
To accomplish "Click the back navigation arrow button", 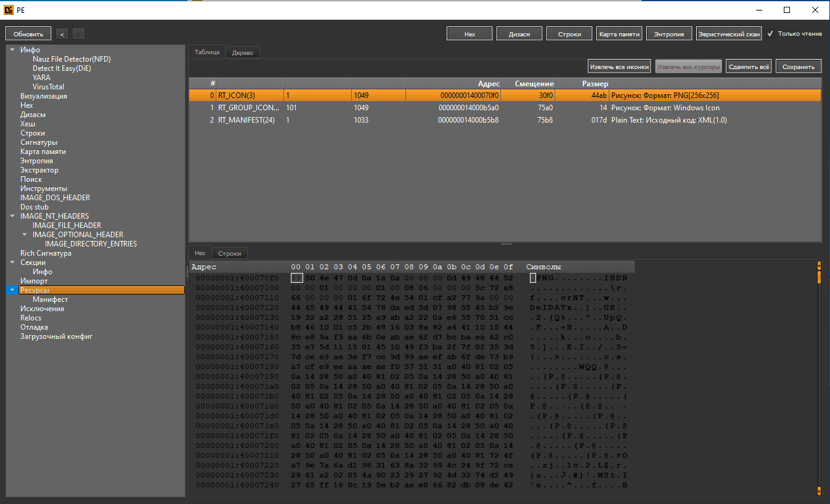I will click(62, 34).
